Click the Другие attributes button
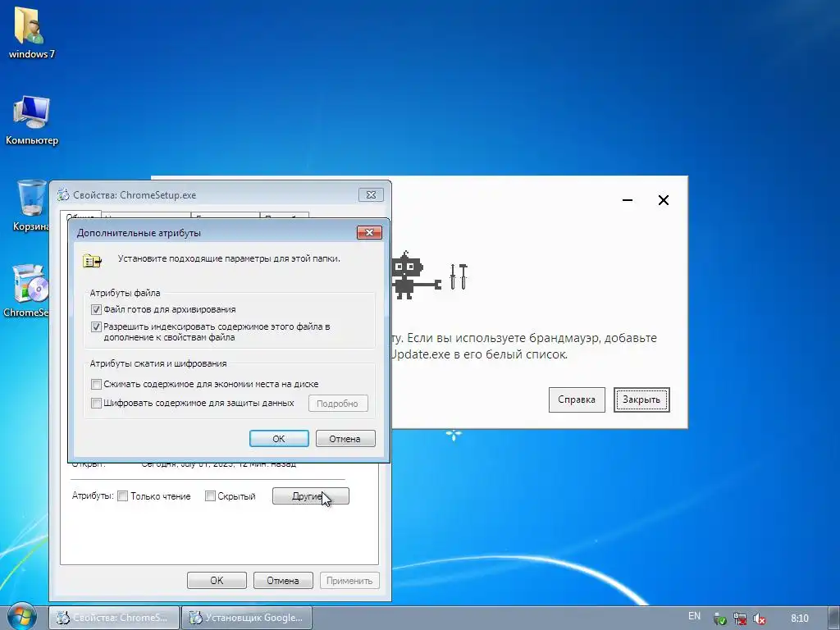840x630 pixels. 311,496
